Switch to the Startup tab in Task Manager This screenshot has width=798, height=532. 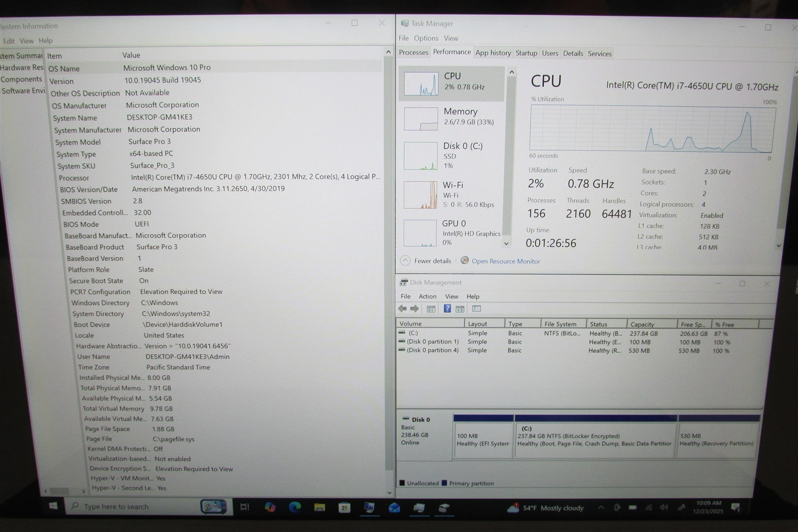pos(526,53)
